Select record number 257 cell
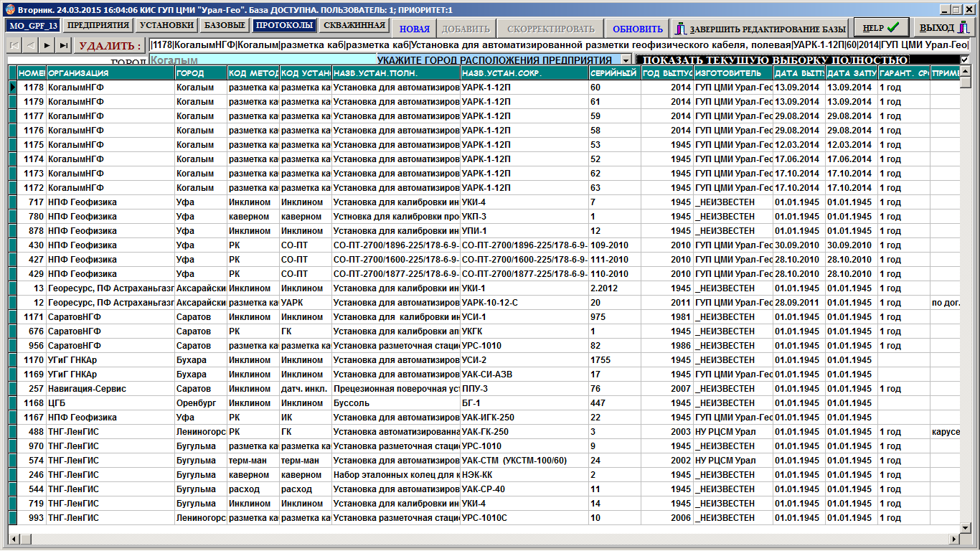 pyautogui.click(x=32, y=388)
